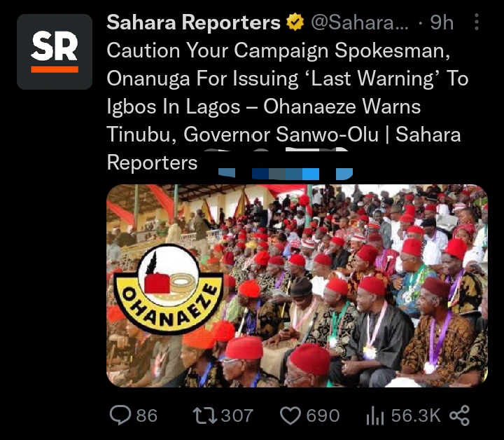Image resolution: width=504 pixels, height=440 pixels.
Task: Open the 9h timestamp link
Action: [442, 22]
